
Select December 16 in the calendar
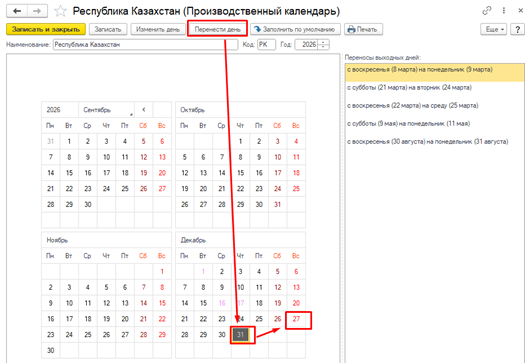tap(222, 303)
